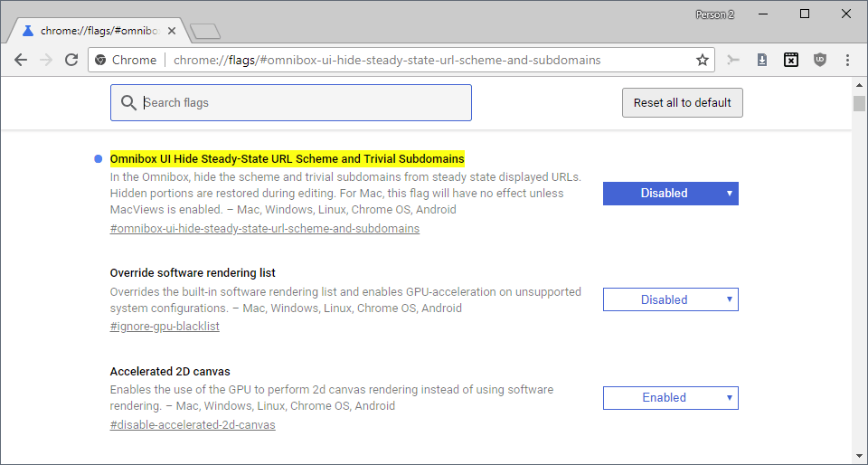Click the Chrome site info icon in omnibox
Image resolution: width=868 pixels, height=465 pixels.
100,60
